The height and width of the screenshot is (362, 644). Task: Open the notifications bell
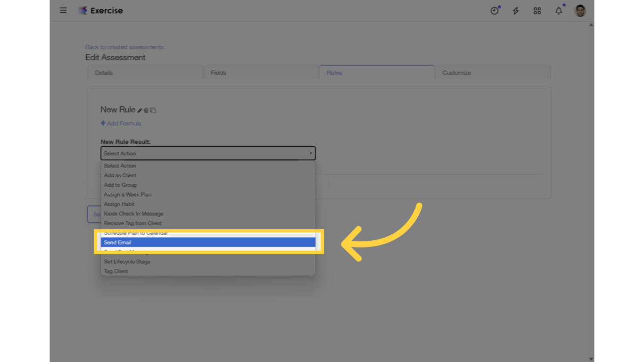click(x=559, y=10)
